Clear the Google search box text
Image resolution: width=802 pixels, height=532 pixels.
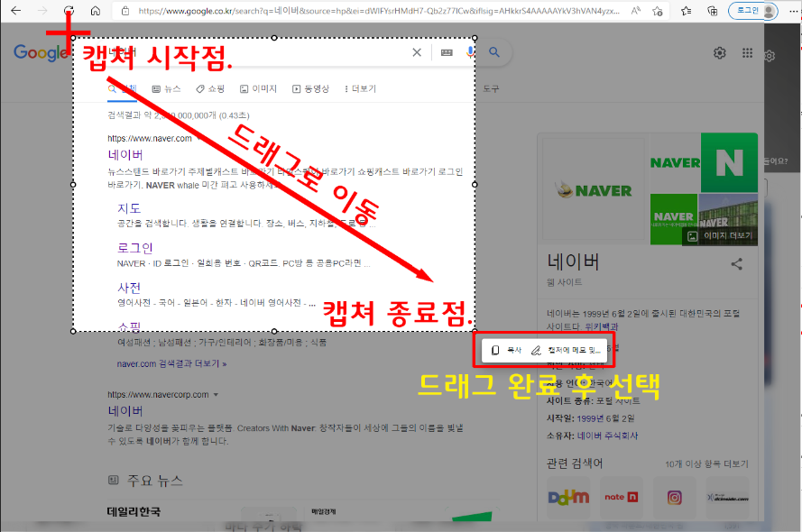coord(417,52)
